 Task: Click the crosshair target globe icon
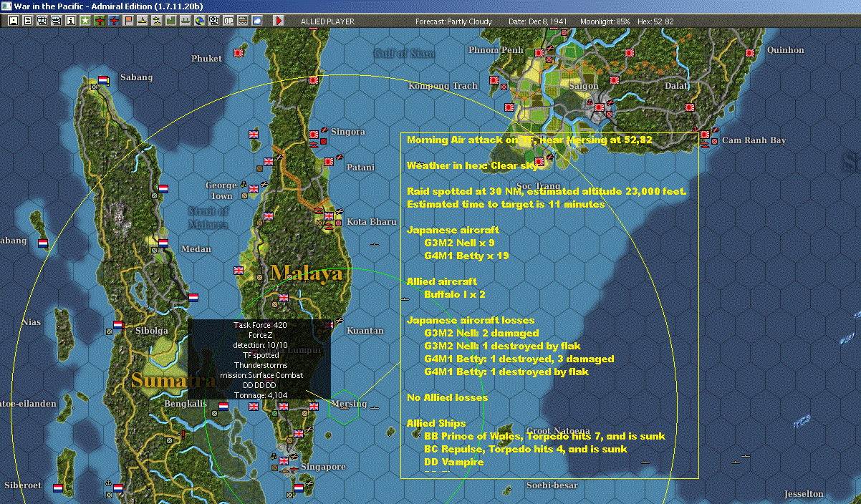click(x=213, y=21)
